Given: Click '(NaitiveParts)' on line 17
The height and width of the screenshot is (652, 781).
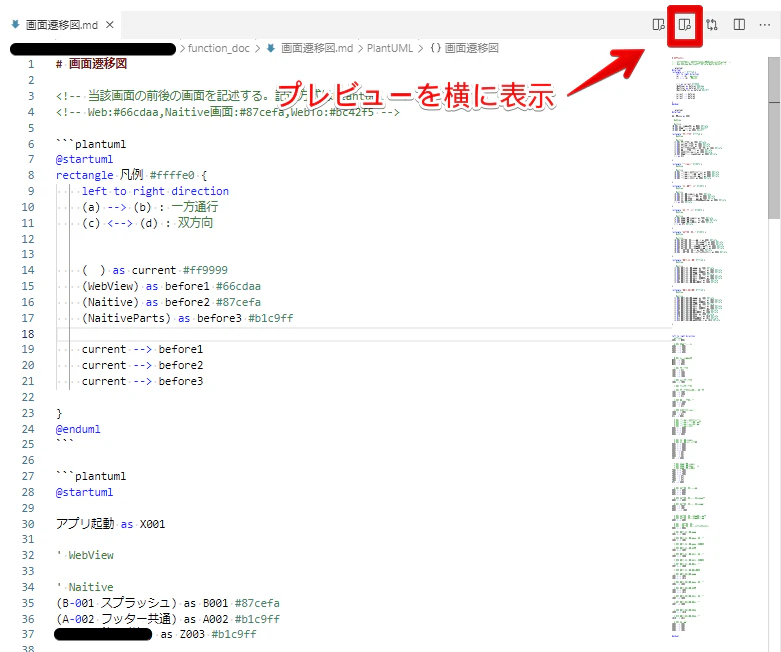Looking at the screenshot, I should [x=127, y=318].
